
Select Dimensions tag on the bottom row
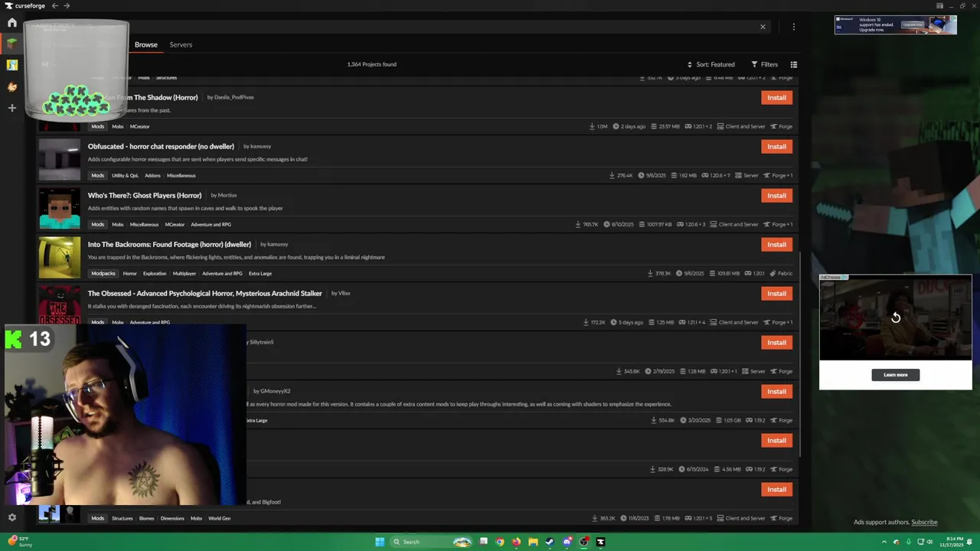[172, 518]
